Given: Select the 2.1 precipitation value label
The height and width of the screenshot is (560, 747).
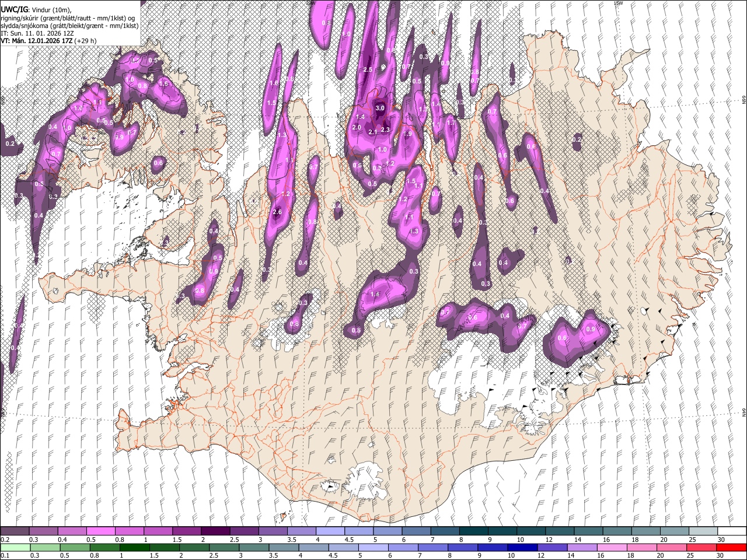Looking at the screenshot, I should 373,132.
